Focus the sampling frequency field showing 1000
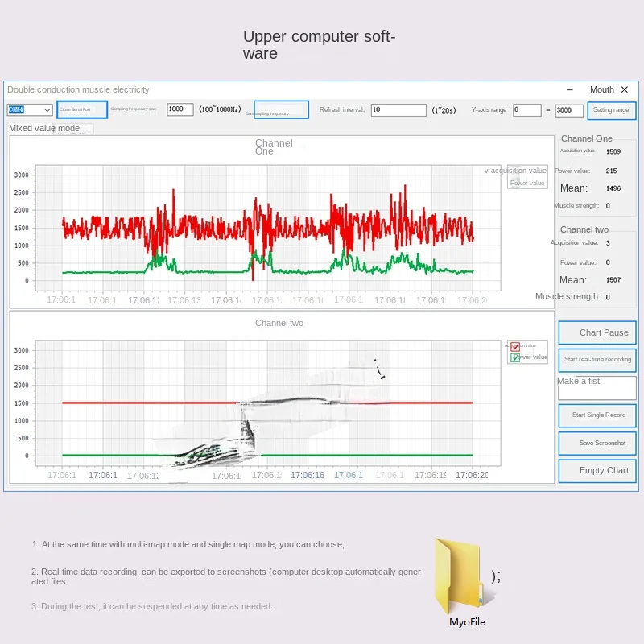 tap(180, 109)
